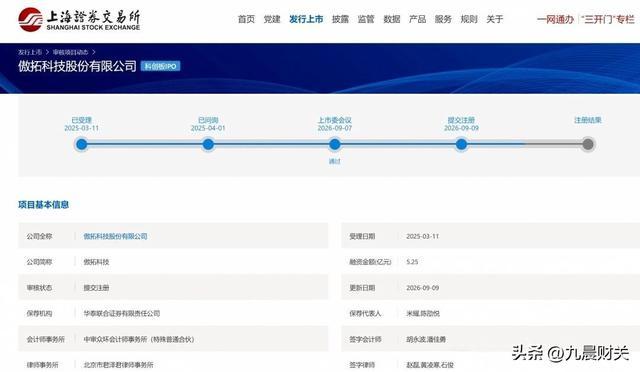Screen dimensions: 640x372
Task: Click the 已问询 timeline node dot
Action: (x=208, y=144)
